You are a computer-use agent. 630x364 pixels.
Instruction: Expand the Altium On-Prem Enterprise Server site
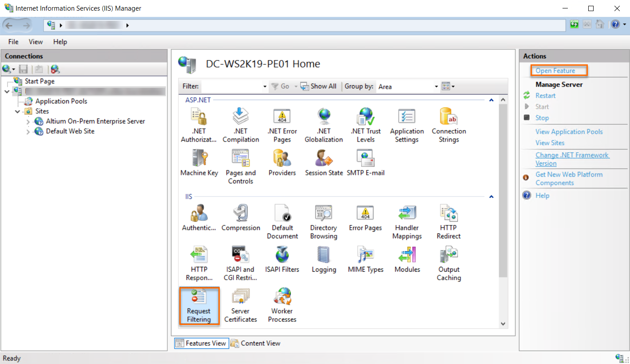pyautogui.click(x=28, y=122)
